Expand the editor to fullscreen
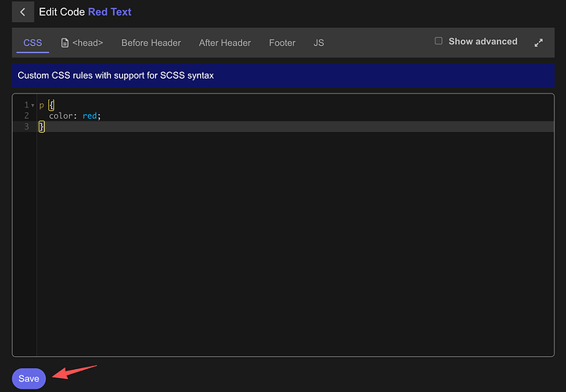 [538, 43]
